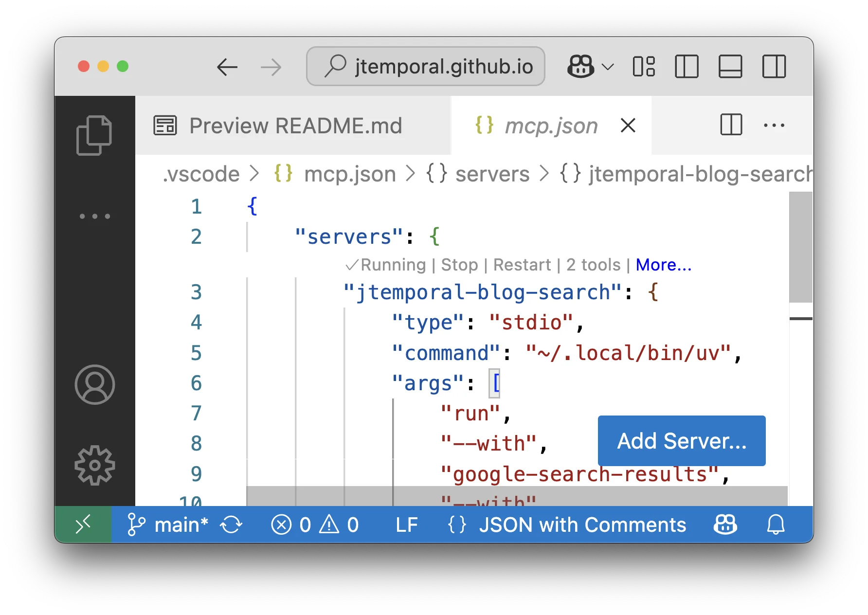868x615 pixels.
Task: Click the address bar showing jtemporal.github.io
Action: click(425, 67)
